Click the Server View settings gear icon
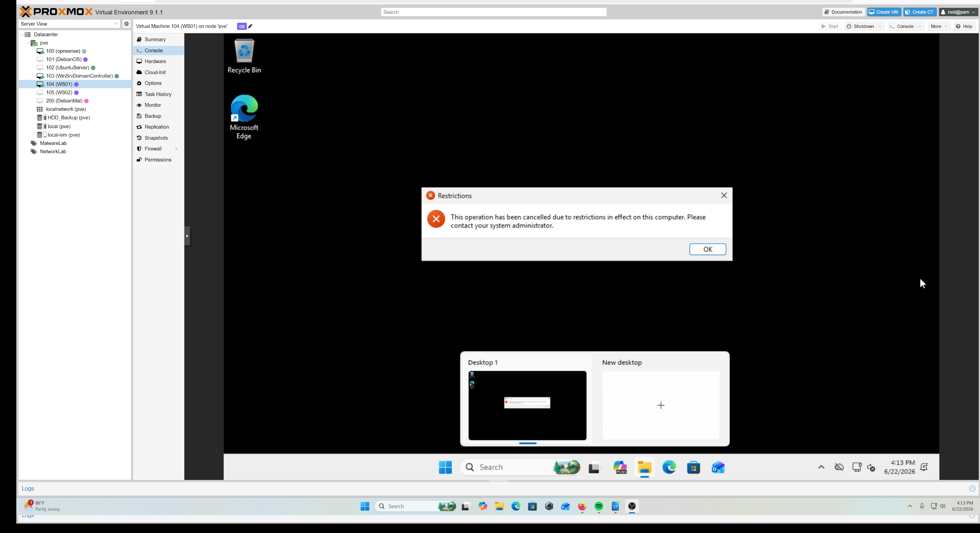The height and width of the screenshot is (533, 980). [x=126, y=23]
